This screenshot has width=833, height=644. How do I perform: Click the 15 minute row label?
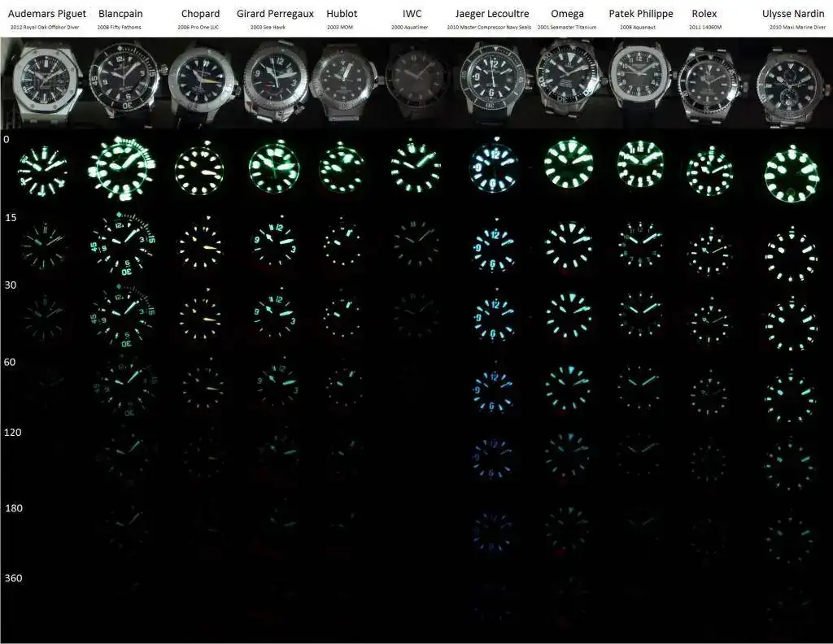tap(11, 218)
